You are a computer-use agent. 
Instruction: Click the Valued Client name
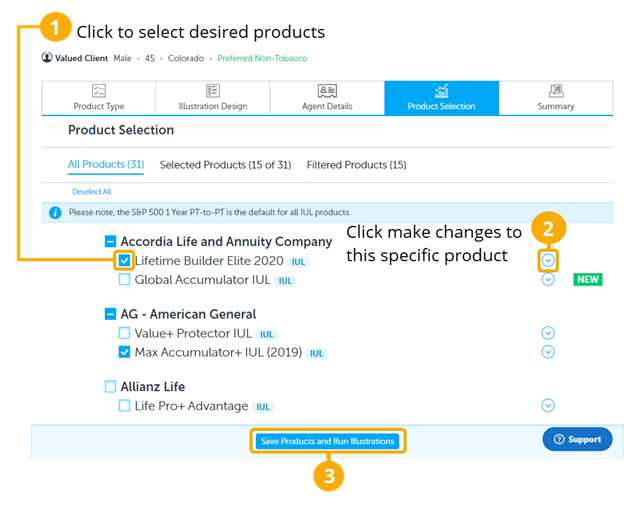82,58
